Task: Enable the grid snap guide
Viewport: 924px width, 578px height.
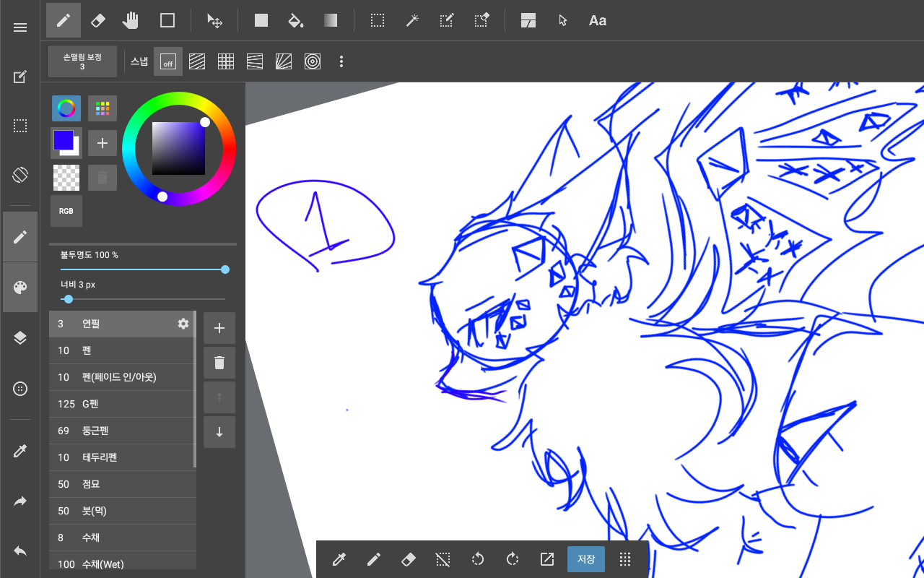Action: click(x=226, y=62)
